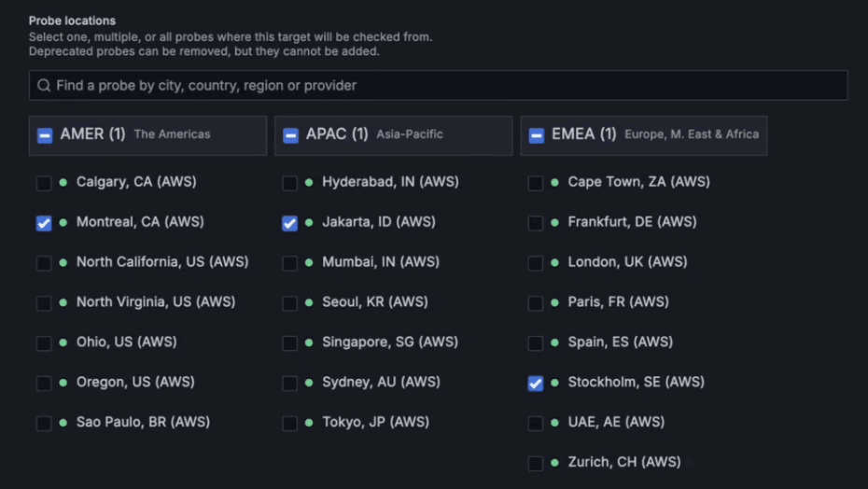Click the 'Mumbai, IN (AWS)' label
The image size is (868, 489).
[381, 262]
